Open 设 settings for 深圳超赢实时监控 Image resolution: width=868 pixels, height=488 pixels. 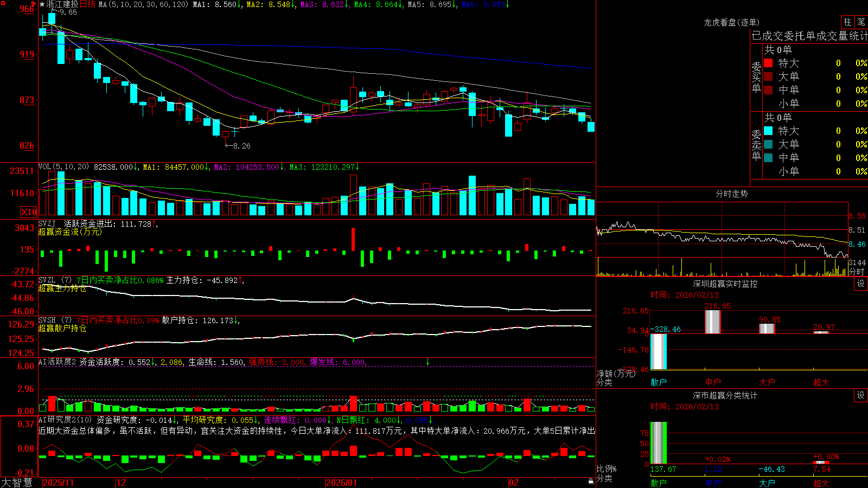tap(861, 284)
